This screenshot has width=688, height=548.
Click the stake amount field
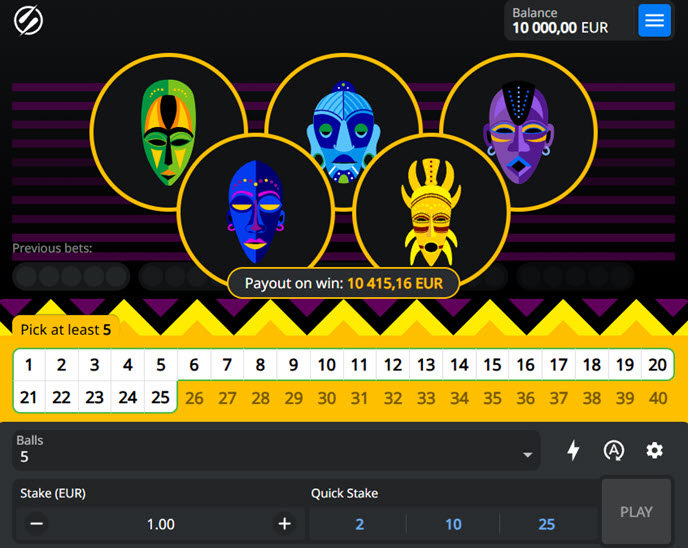pyautogui.click(x=161, y=524)
